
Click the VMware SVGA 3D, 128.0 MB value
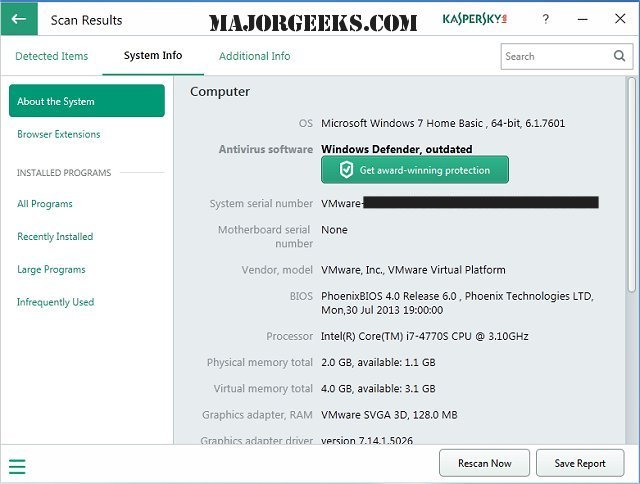tap(389, 415)
